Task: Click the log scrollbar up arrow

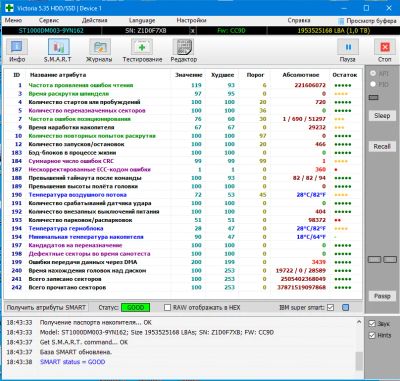Action: [359, 322]
